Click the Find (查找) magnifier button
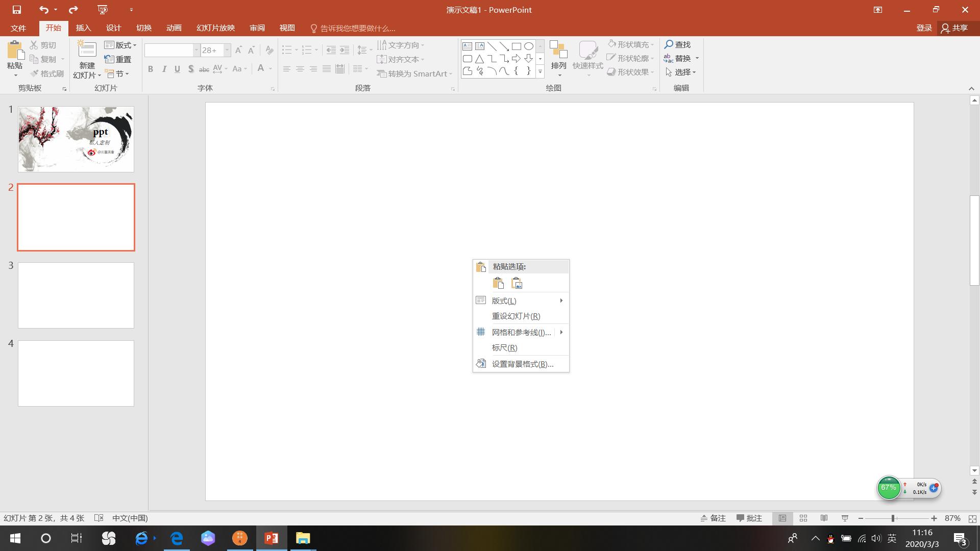Viewport: 980px width, 551px height. tap(677, 44)
